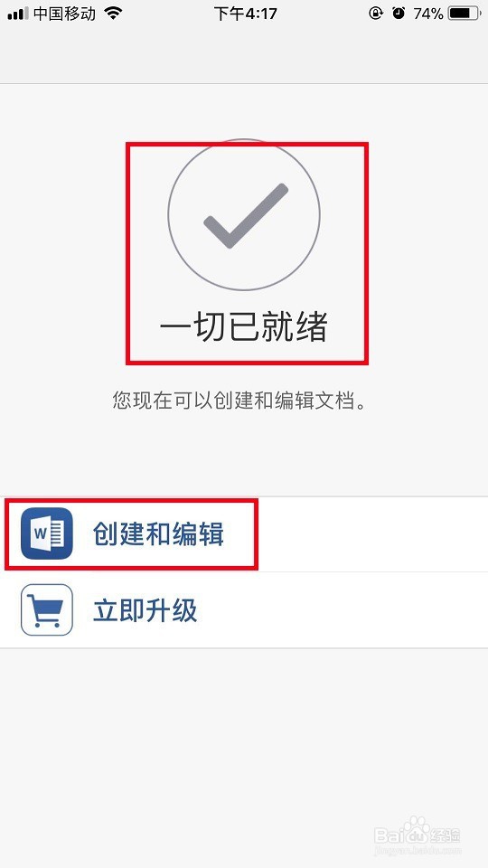Click the large gray checkmark
Viewport: 488px width, 868px height.
pyautogui.click(x=246, y=215)
